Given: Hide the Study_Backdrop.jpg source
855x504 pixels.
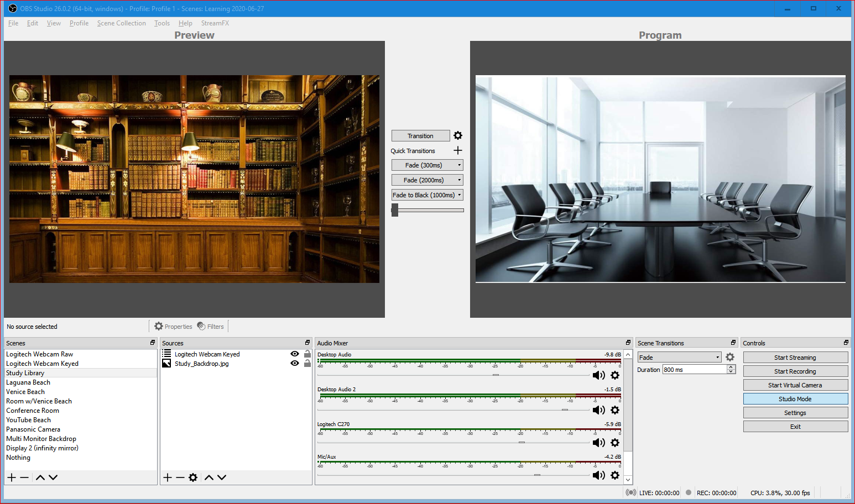Looking at the screenshot, I should 294,363.
